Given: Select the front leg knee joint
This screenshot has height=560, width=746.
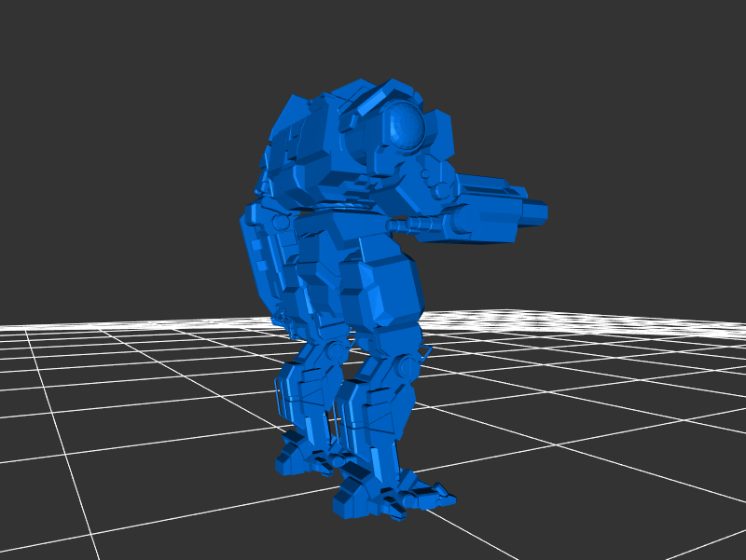Looking at the screenshot, I should 405,367.
